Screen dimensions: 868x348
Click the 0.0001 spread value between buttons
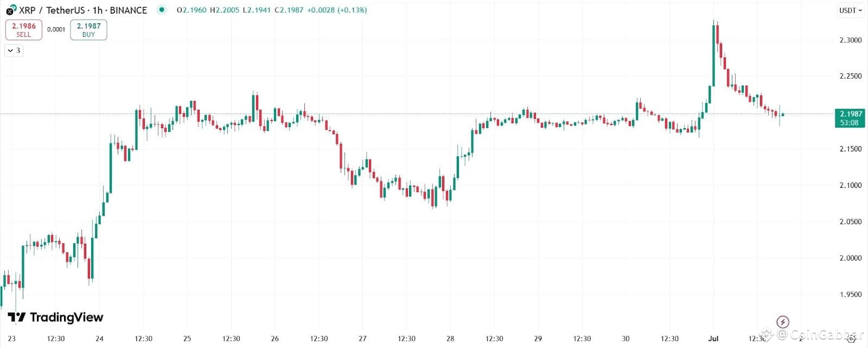click(x=56, y=29)
